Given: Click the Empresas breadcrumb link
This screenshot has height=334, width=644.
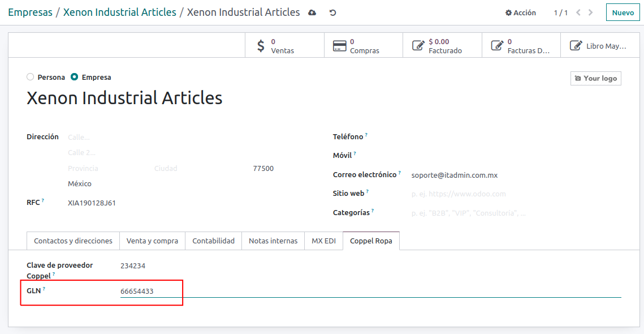Looking at the screenshot, I should click(x=30, y=12).
